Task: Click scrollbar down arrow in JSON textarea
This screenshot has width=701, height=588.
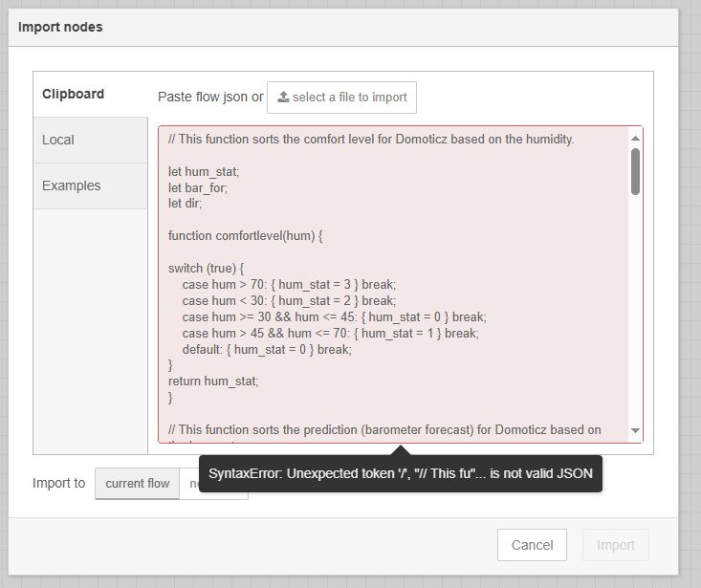Action: pyautogui.click(x=635, y=430)
